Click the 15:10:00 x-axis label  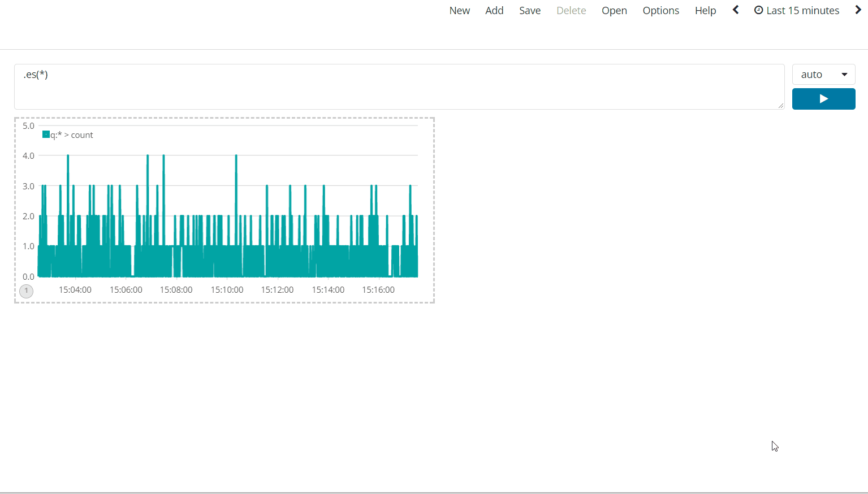(x=227, y=289)
